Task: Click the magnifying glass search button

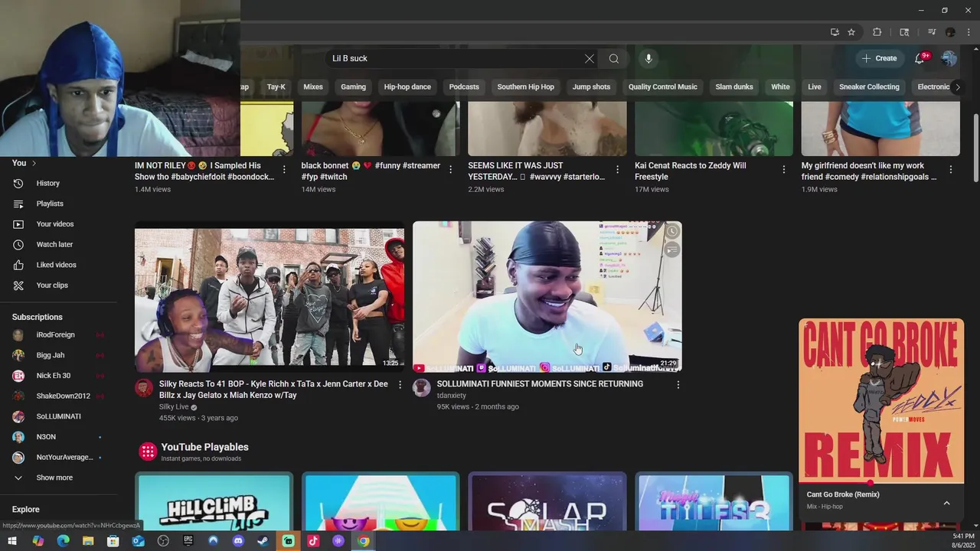Action: coord(614,58)
